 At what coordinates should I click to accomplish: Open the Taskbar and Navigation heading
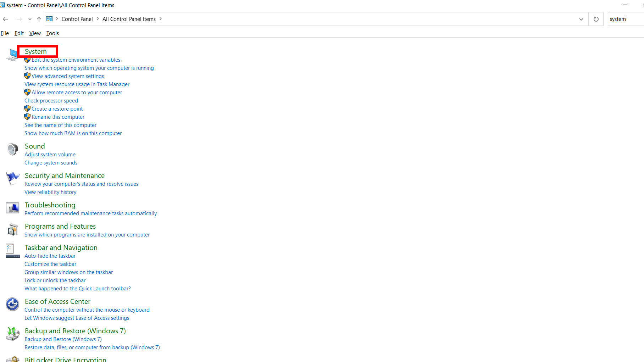pyautogui.click(x=61, y=247)
